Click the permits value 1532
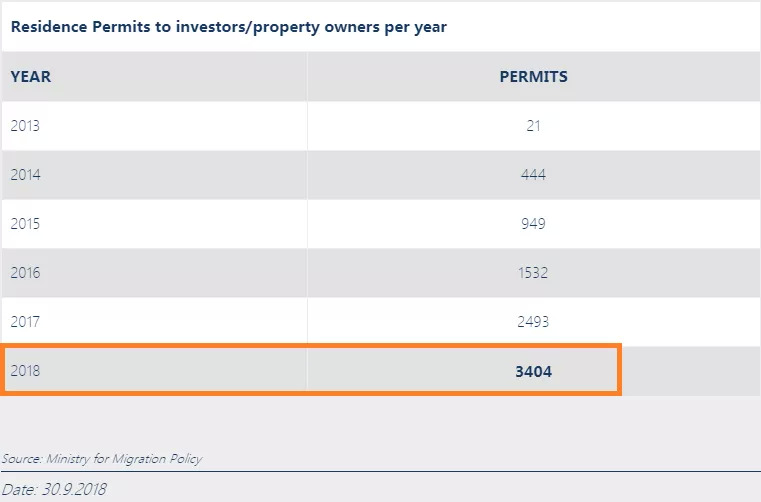 pos(533,272)
